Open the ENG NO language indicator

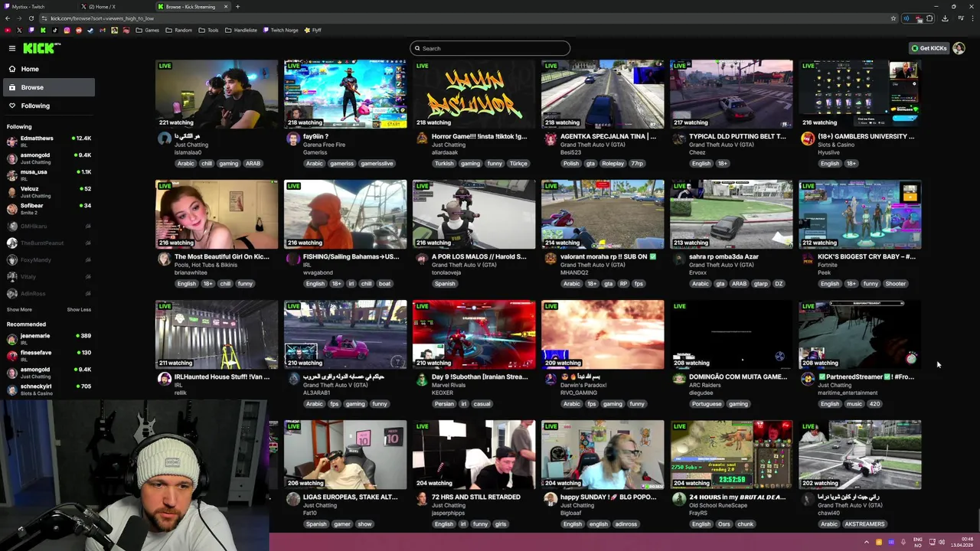tap(918, 543)
